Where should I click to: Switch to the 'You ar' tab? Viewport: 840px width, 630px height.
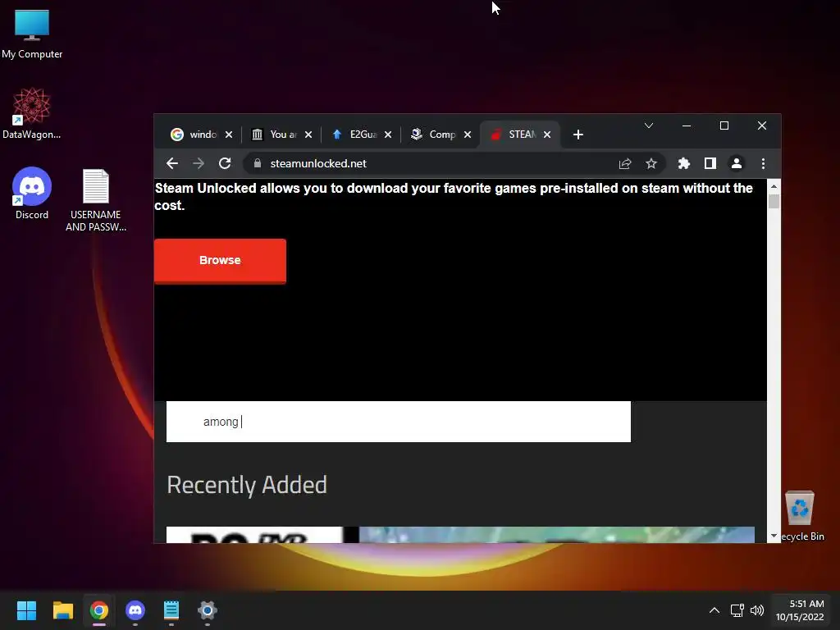point(274,135)
